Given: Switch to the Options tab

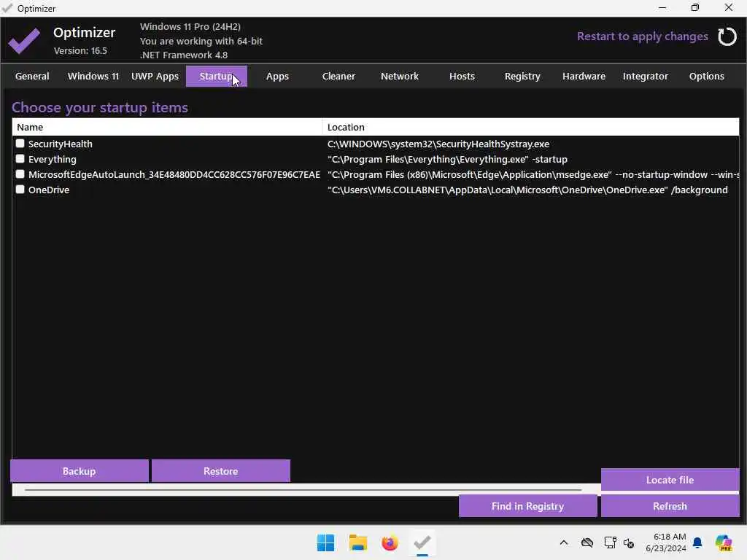Looking at the screenshot, I should (706, 76).
